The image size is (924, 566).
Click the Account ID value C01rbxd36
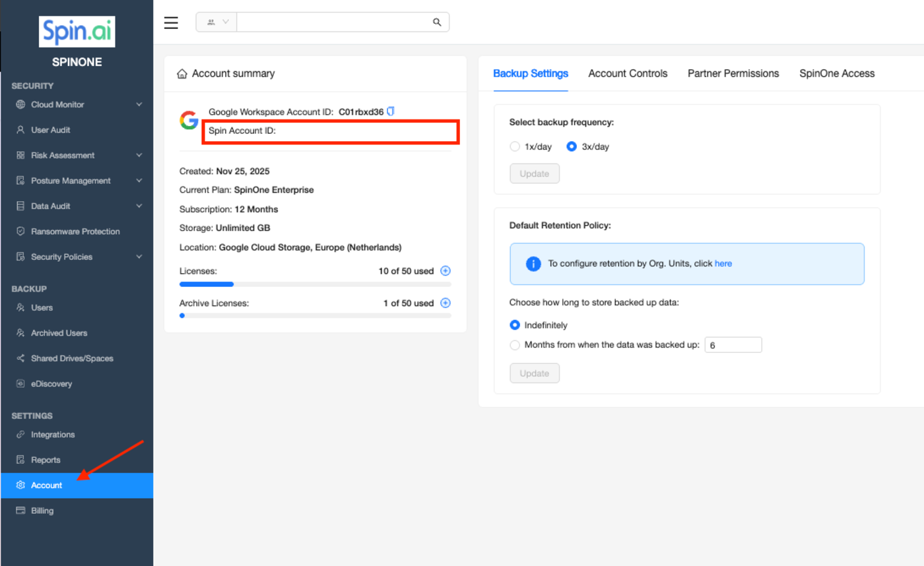(361, 111)
